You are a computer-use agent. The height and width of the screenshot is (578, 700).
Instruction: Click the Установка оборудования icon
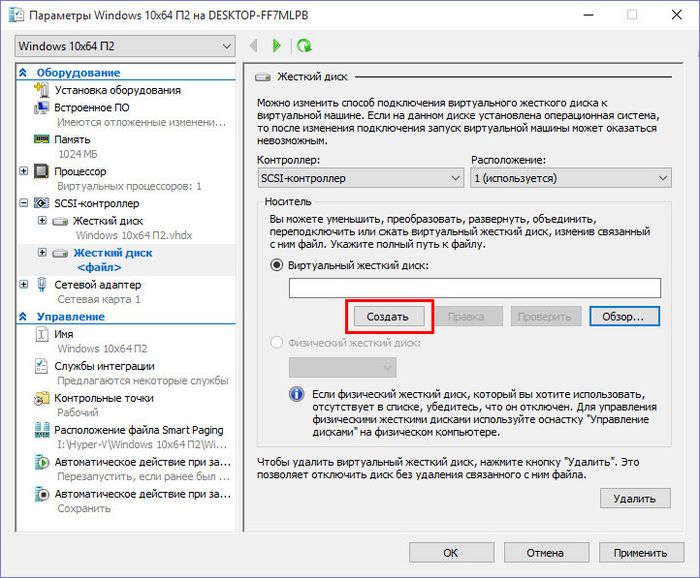(x=42, y=90)
